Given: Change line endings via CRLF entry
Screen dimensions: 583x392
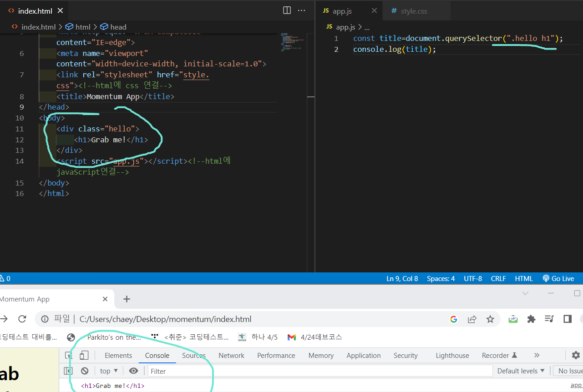Looking at the screenshot, I should point(498,279).
